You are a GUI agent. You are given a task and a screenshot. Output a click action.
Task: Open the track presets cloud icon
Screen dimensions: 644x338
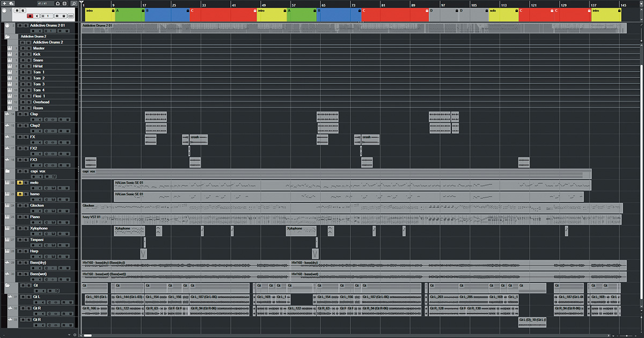[11, 3]
